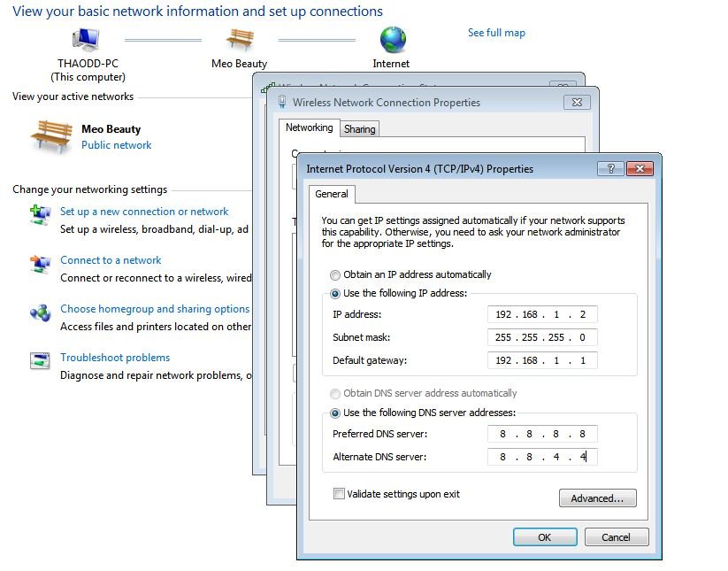The width and height of the screenshot is (728, 571).
Task: Click the Connect to a network icon
Action: [41, 265]
